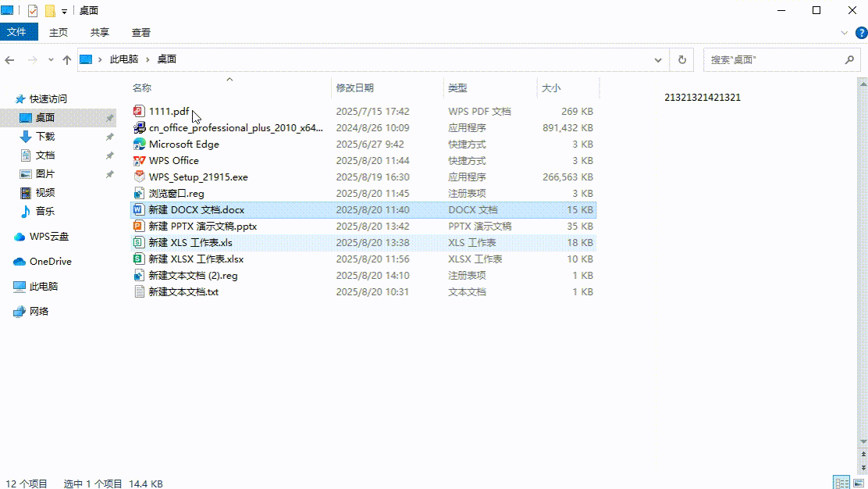The height and width of the screenshot is (489, 868).
Task: Switch to large icons view layout
Action: coord(859,483)
